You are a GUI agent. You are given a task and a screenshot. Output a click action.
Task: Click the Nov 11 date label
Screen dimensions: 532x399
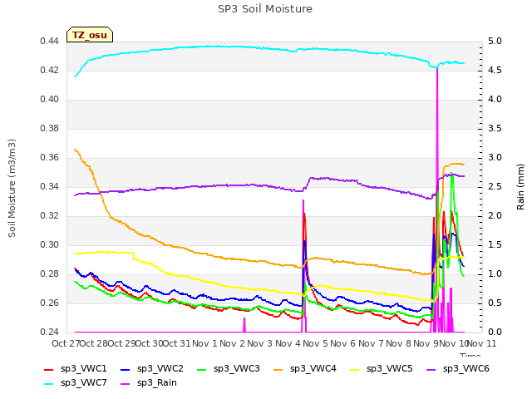click(482, 343)
